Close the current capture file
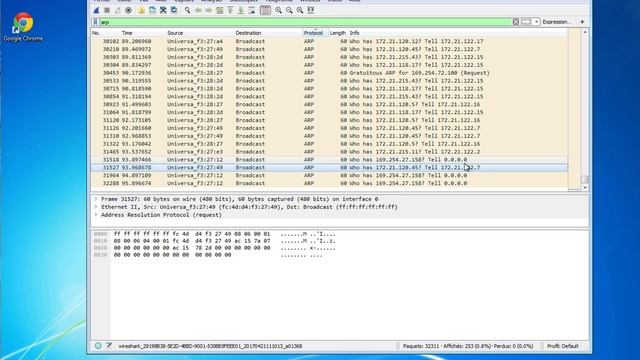Viewport: 640px width, 360px height. tap(163, 10)
